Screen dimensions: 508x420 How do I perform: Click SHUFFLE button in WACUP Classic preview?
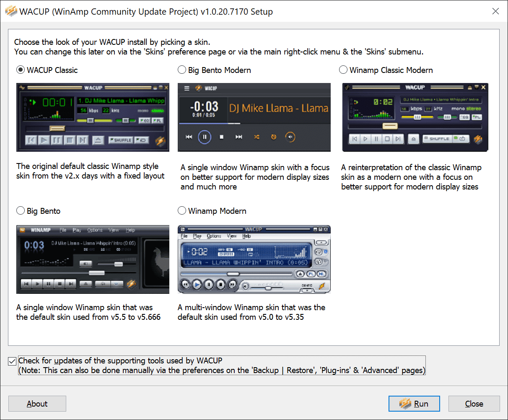pyautogui.click(x=121, y=140)
